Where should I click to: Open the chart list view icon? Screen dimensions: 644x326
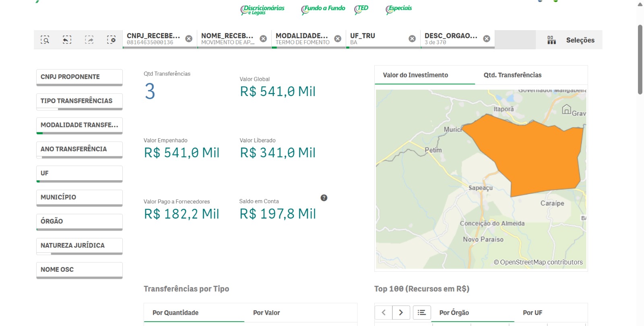click(421, 312)
